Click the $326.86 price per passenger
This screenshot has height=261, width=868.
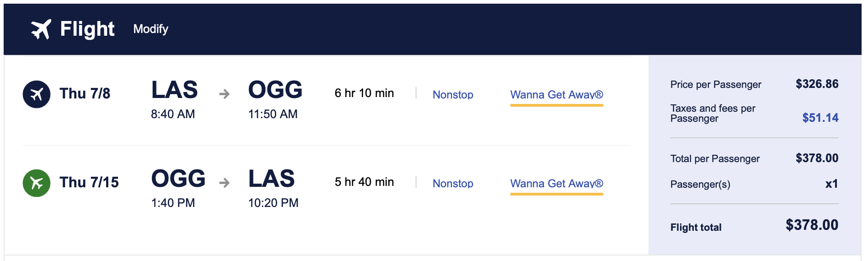click(x=817, y=84)
